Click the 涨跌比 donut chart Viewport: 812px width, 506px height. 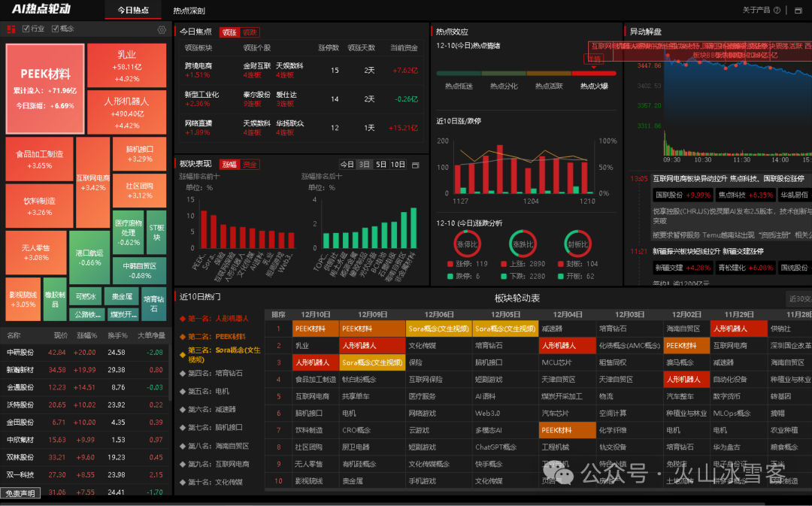[x=522, y=244]
